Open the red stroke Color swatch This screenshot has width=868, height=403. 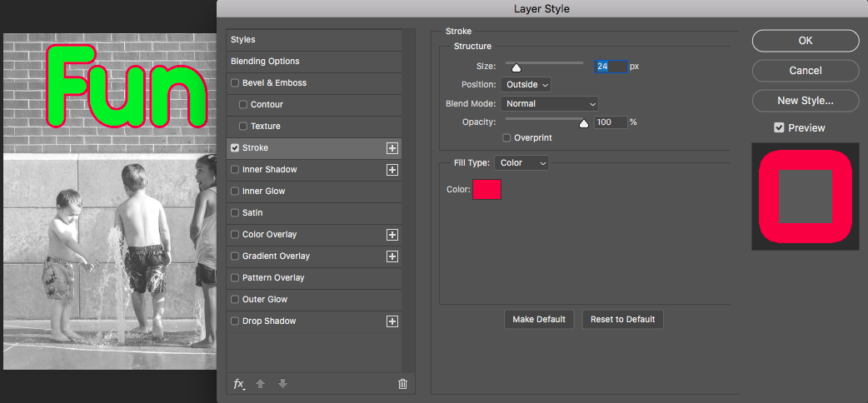486,189
